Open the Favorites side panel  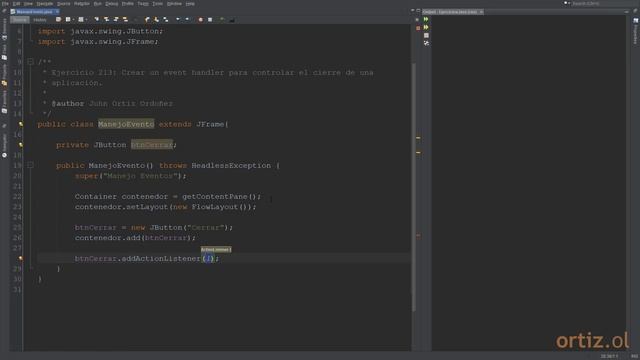point(4,102)
